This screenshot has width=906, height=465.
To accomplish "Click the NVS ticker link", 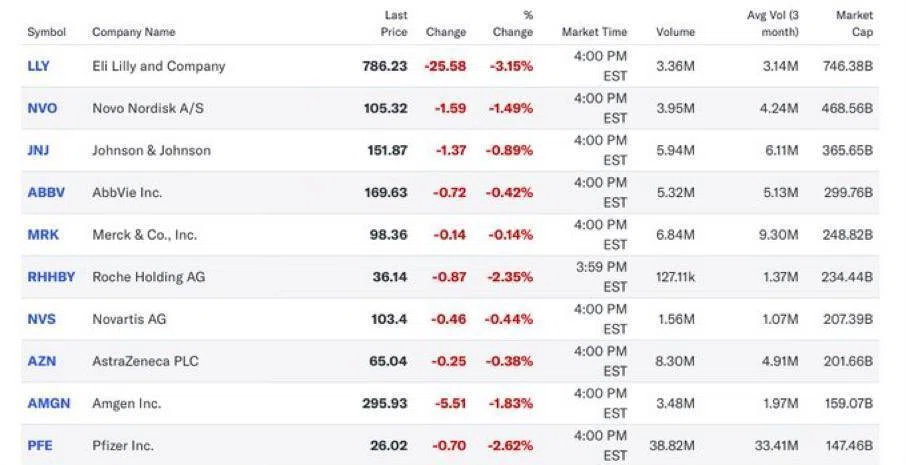I will [42, 319].
